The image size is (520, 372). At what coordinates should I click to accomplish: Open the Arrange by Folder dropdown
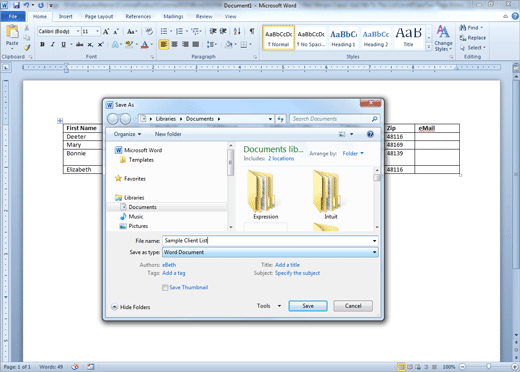click(x=353, y=153)
